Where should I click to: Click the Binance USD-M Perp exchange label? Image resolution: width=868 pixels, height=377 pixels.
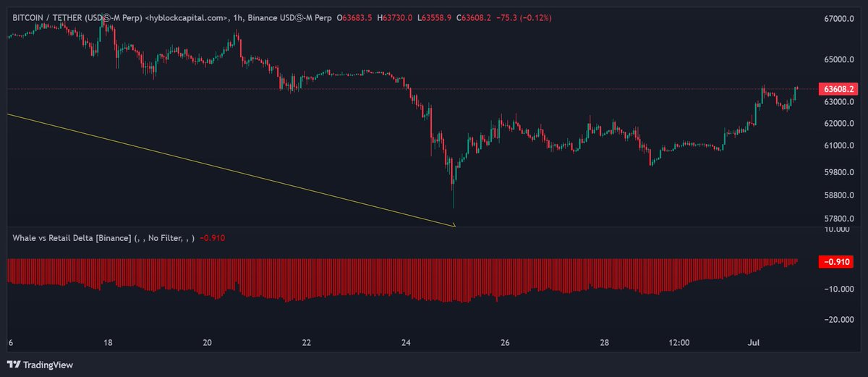(289, 17)
